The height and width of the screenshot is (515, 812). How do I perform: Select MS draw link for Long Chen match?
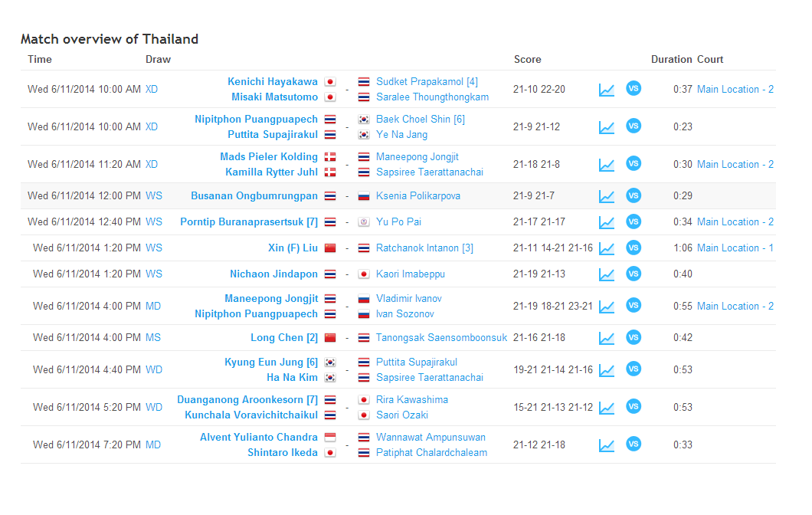(153, 338)
